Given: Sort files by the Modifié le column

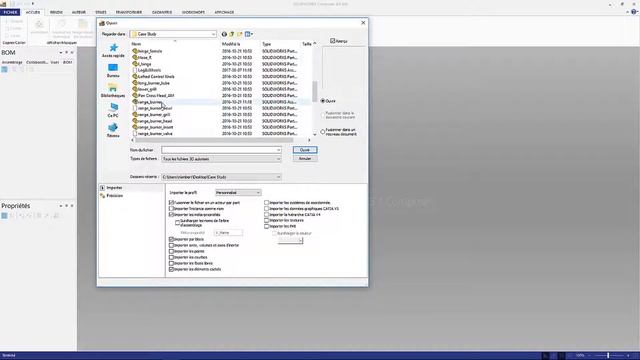Looking at the screenshot, I should (239, 44).
